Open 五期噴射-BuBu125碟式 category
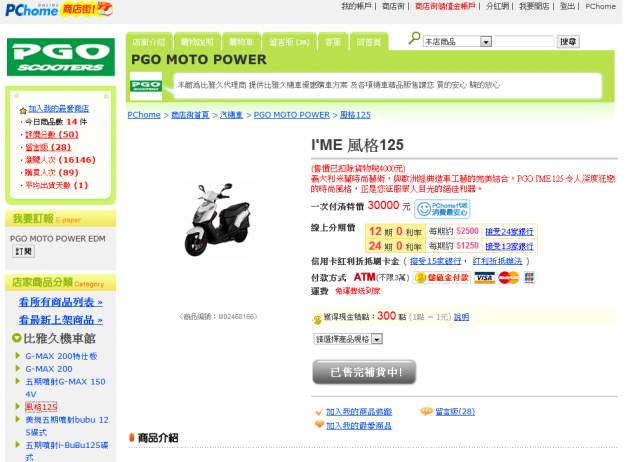This screenshot has width=640, height=462. (67, 451)
